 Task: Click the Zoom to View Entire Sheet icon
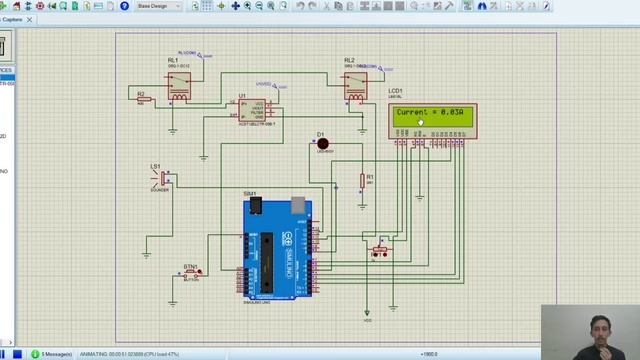coord(271,6)
